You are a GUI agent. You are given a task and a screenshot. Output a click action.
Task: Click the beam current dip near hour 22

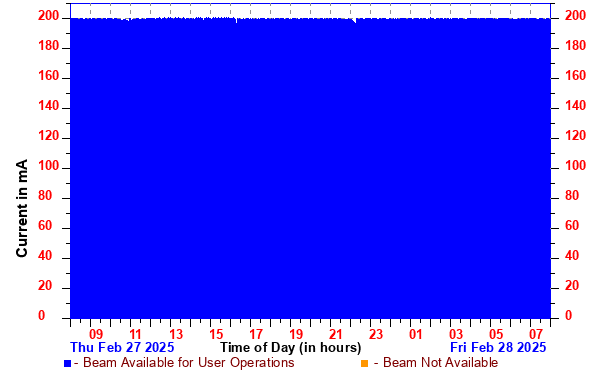tap(355, 20)
